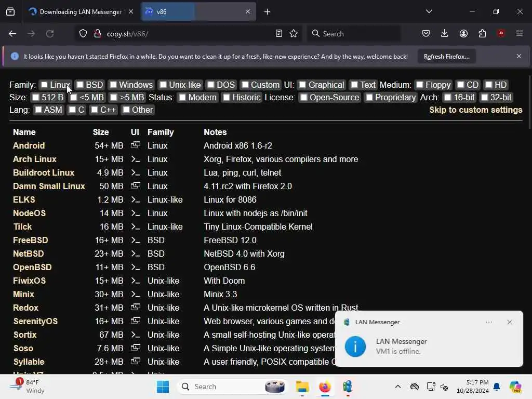Open LAN Messenger from taskbar

coord(348,387)
